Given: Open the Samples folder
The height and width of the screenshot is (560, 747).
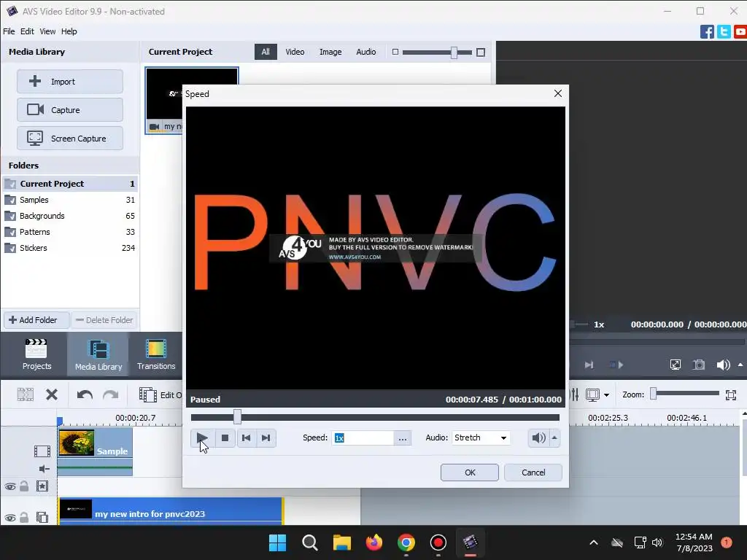Looking at the screenshot, I should tap(70, 200).
